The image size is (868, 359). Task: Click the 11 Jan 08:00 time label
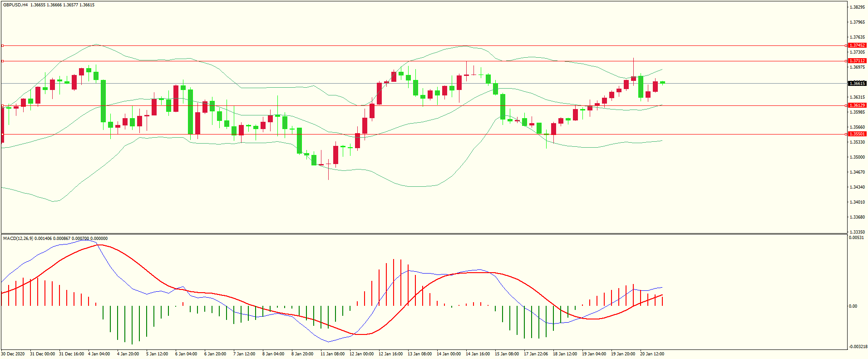coord(333,354)
